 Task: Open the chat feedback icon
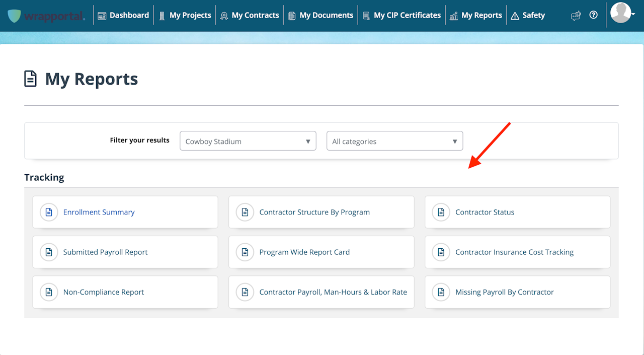pyautogui.click(x=576, y=16)
